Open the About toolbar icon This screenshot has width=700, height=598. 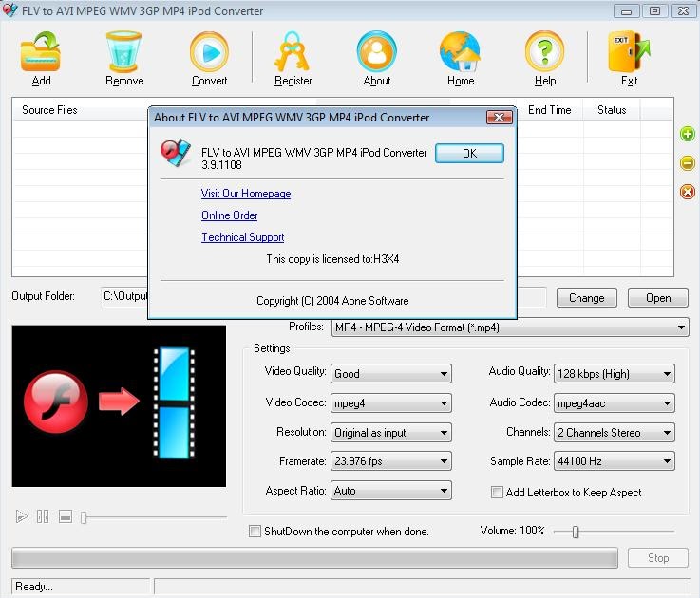(x=377, y=52)
